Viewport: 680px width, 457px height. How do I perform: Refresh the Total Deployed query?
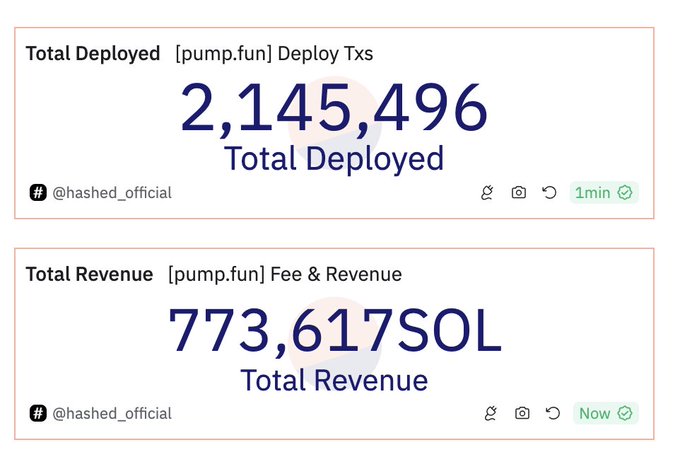pos(549,193)
